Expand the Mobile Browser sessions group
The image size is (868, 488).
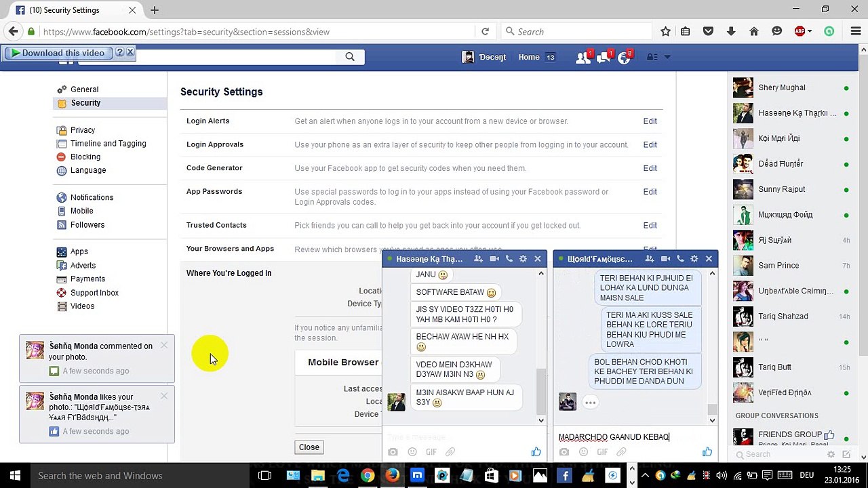tap(343, 362)
